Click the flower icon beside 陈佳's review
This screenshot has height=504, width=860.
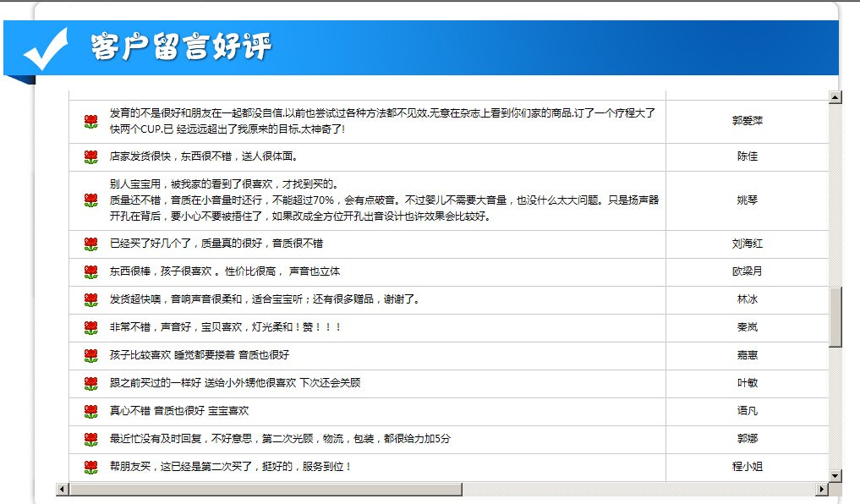click(91, 157)
